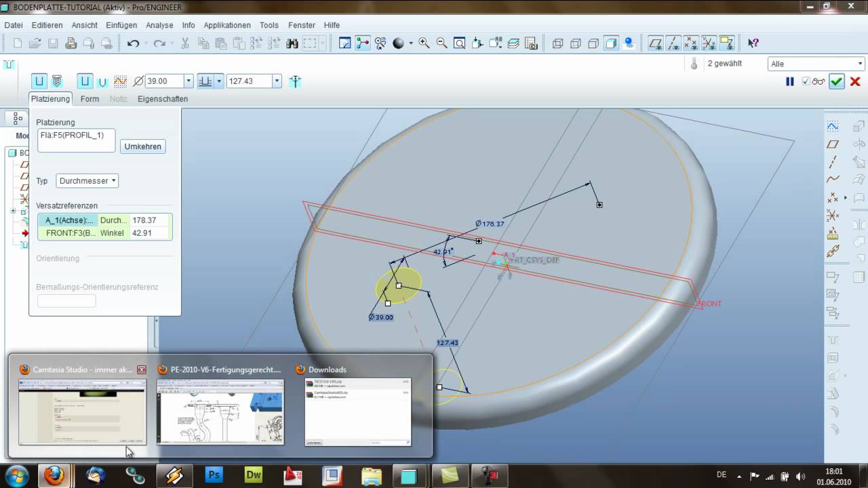Screen dimensions: 868x488
Task: Cancel hole feature with red X
Action: 855,81
